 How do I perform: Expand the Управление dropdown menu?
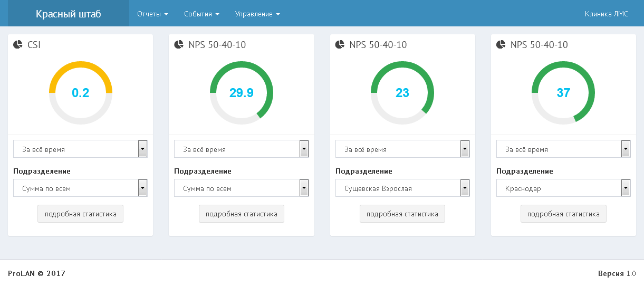[257, 14]
